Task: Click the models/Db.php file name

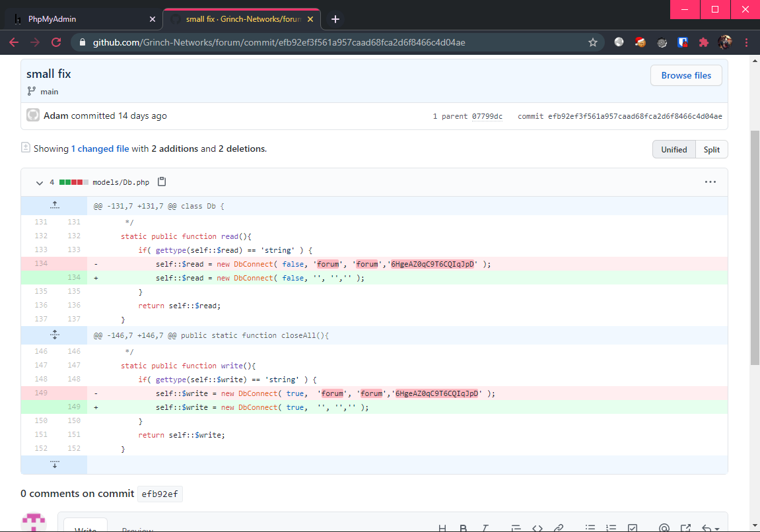Action: (x=121, y=182)
